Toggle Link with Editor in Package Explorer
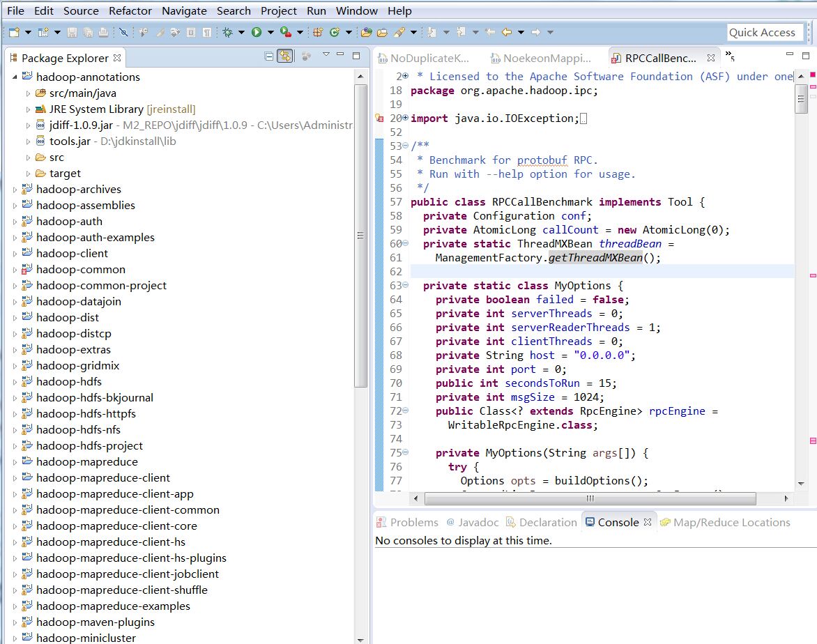 pyautogui.click(x=285, y=56)
